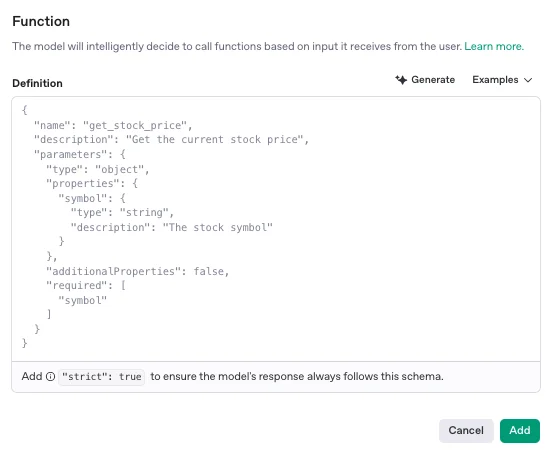Click "description": "The stock symbol" line
The height and width of the screenshot is (452, 551).
click(171, 227)
